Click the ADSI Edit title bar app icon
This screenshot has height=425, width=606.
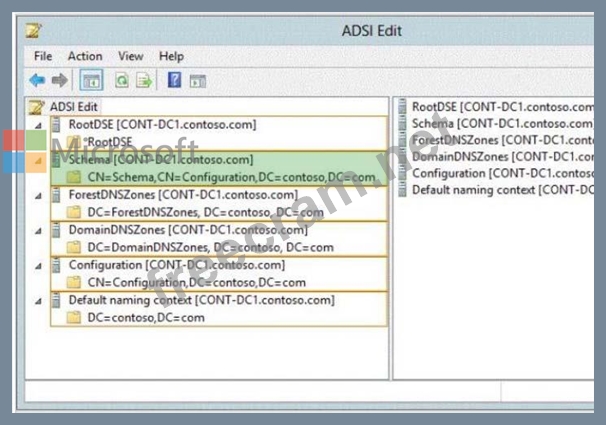pos(33,30)
